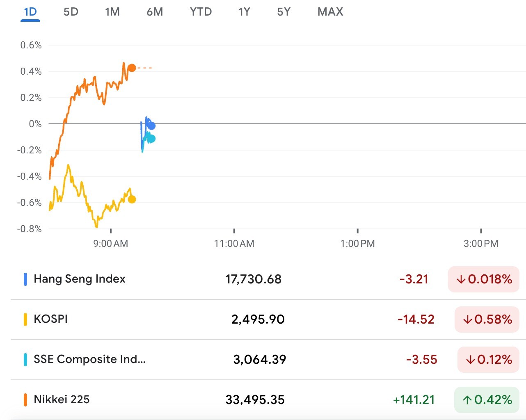526x420 pixels.
Task: Click the 9:00 AM axis label
Action: coord(111,244)
